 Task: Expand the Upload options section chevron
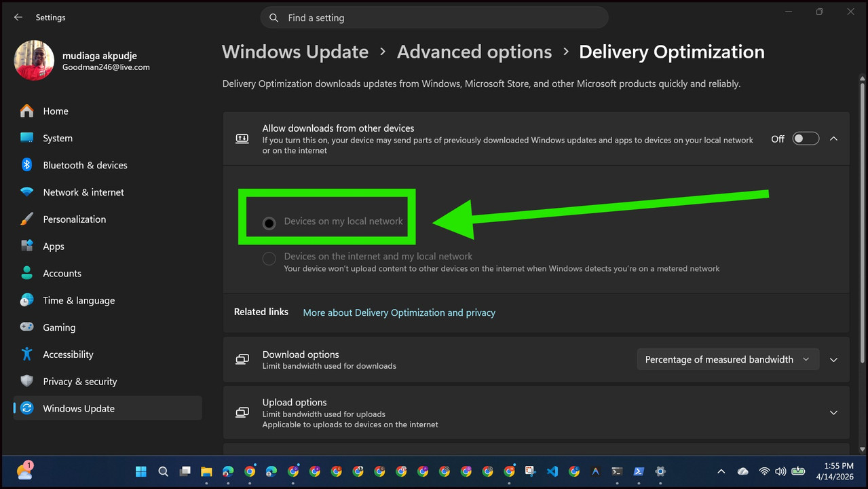pyautogui.click(x=834, y=412)
